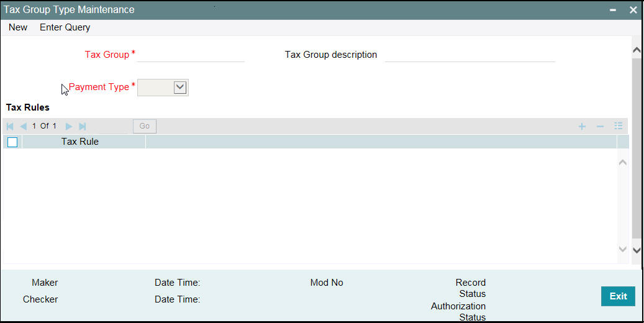This screenshot has width=644, height=323.
Task: Remove selected Tax Rule row
Action: 600,126
